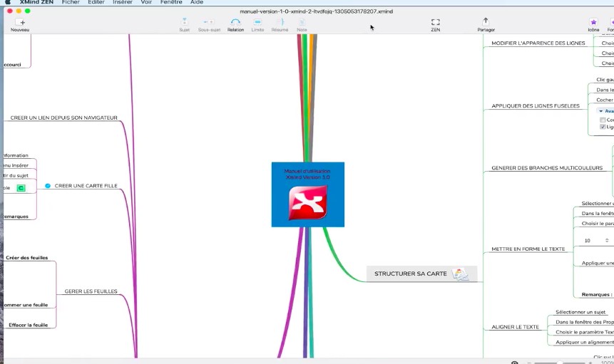Viewport: 614px width, 364px height.
Task: Select topic APPLIQUER DES LIGNES FUSELEES
Action: [536, 106]
